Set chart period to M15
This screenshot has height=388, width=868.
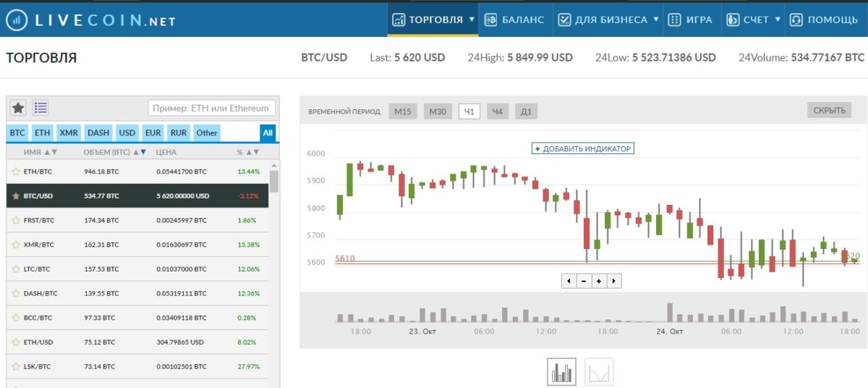coord(403,111)
